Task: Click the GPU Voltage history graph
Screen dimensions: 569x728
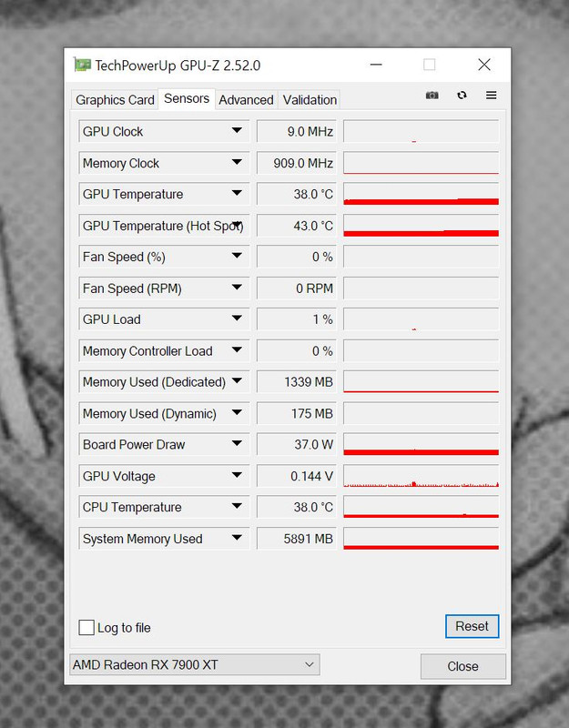Action: [421, 476]
